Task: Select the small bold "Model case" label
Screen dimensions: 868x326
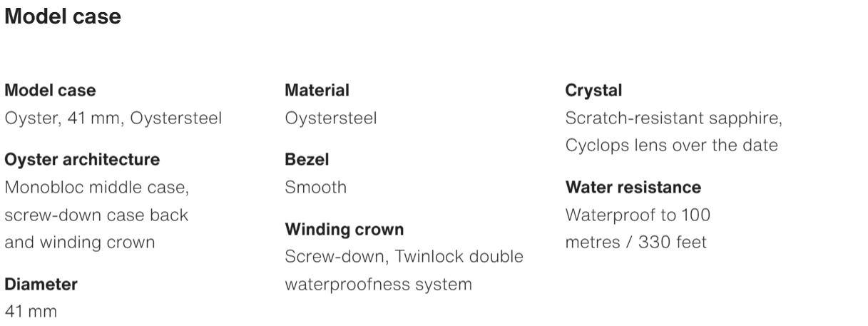Action: pos(50,91)
